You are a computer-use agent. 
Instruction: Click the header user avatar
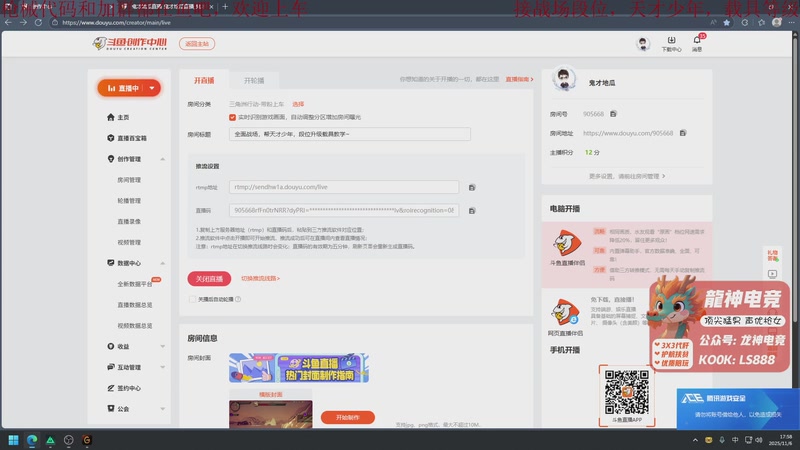(643, 44)
